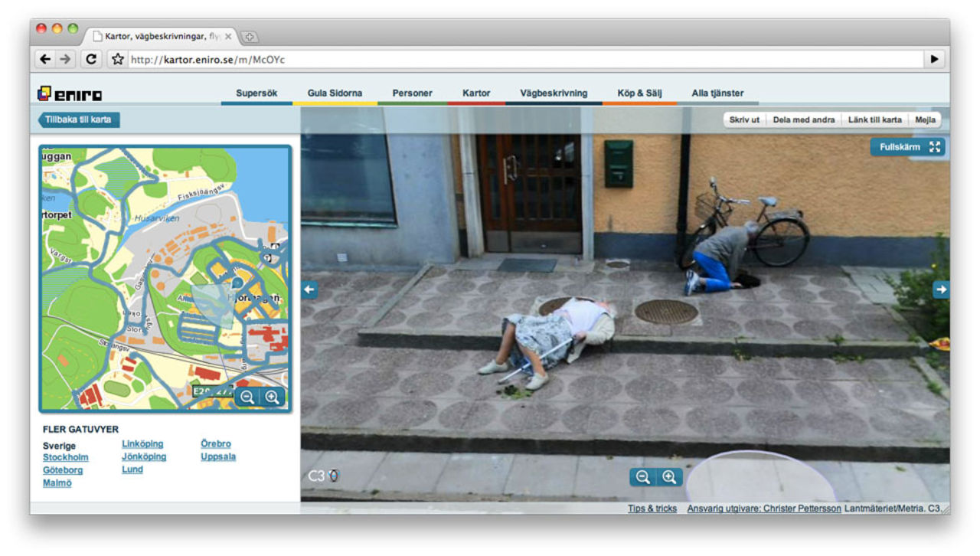
Task: Open the Alla tjänster menu
Action: [x=717, y=93]
